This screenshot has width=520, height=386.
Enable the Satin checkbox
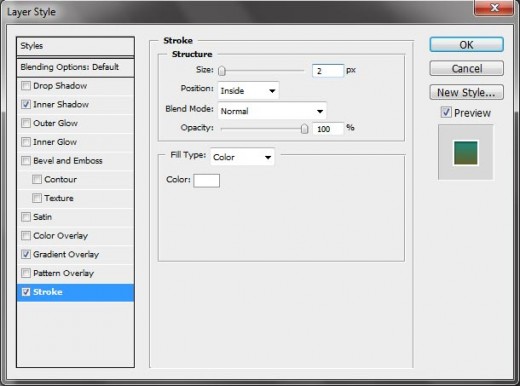(x=26, y=217)
